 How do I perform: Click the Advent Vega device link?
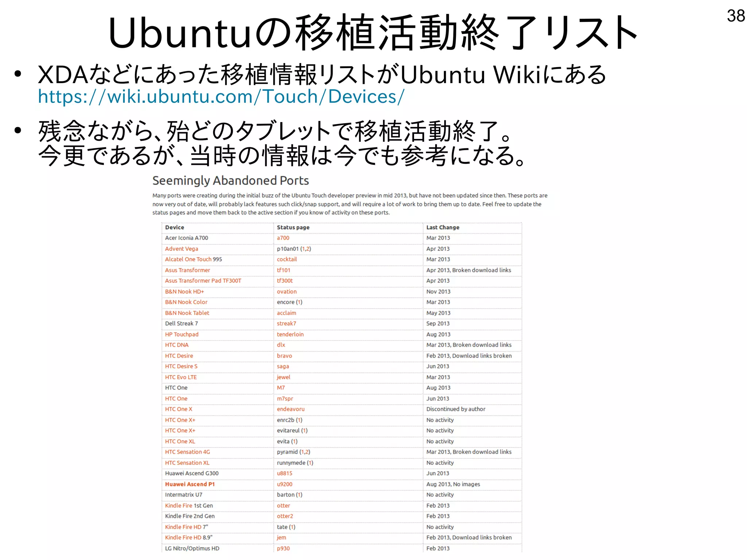(181, 249)
